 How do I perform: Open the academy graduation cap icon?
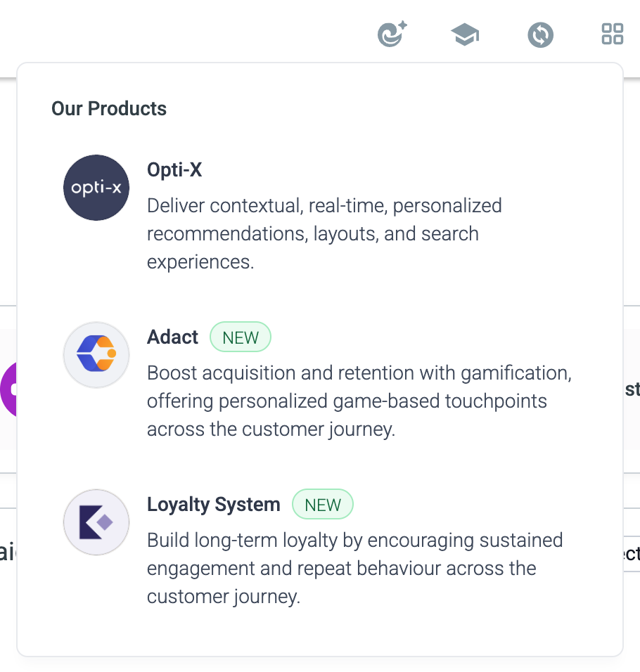465,34
